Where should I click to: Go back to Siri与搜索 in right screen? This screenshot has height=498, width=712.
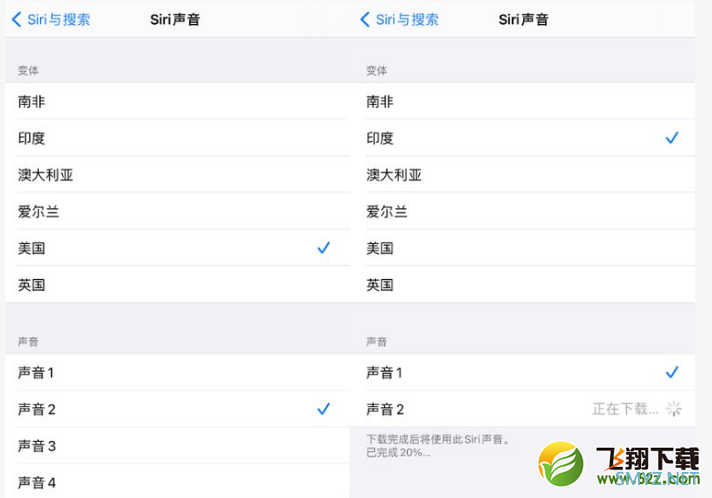(x=399, y=20)
